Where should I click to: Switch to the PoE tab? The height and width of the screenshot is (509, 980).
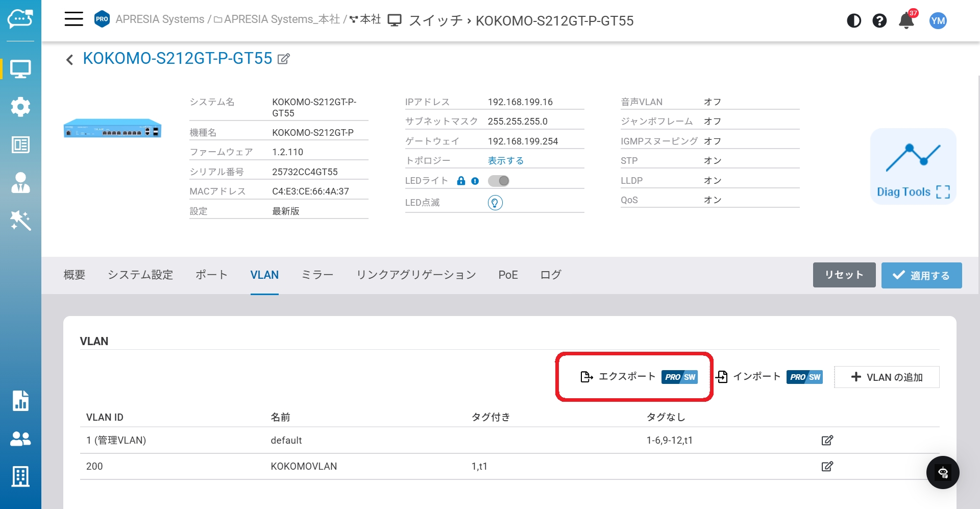[508, 275]
